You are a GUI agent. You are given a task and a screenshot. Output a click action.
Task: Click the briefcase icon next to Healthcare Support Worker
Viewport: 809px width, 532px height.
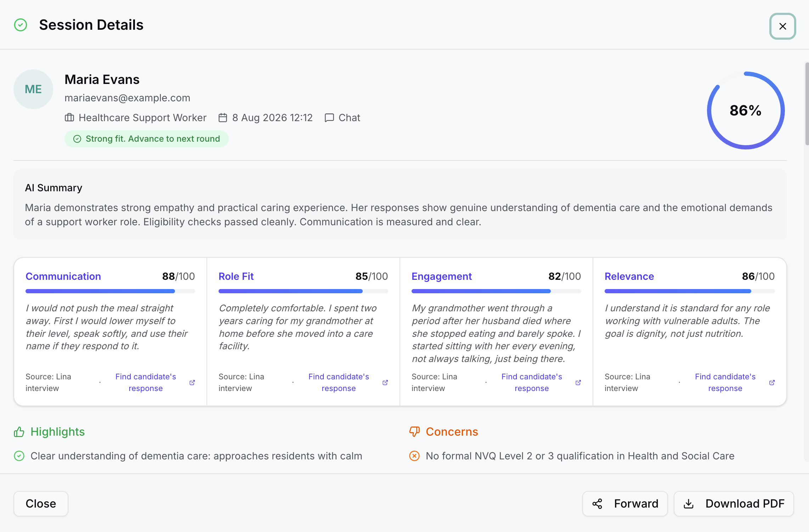pos(69,118)
